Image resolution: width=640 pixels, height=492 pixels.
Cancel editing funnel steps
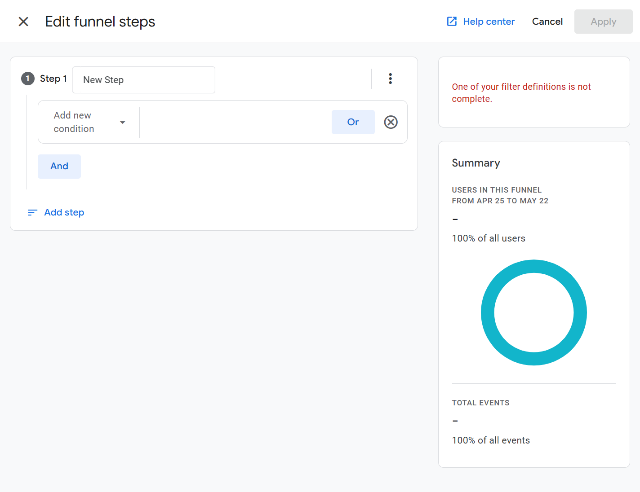coord(547,22)
